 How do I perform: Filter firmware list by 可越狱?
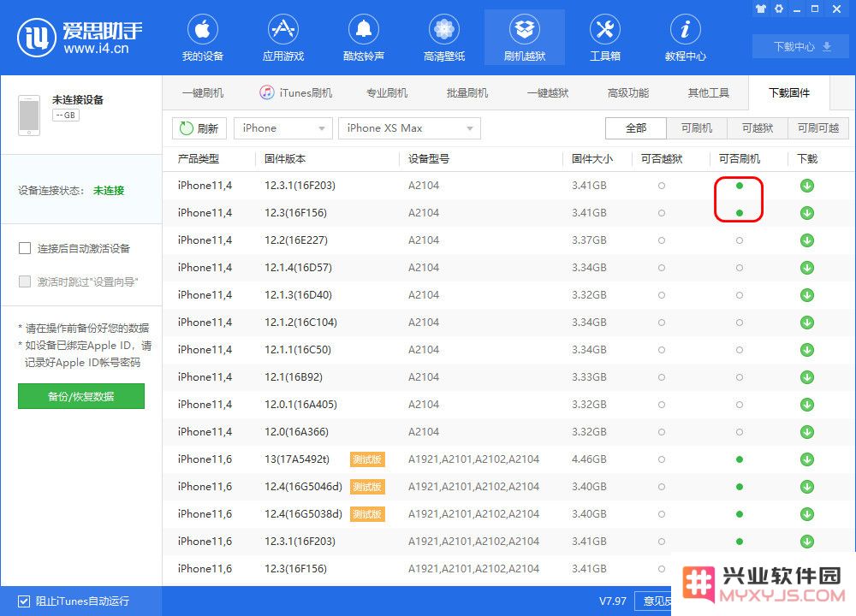(758, 128)
